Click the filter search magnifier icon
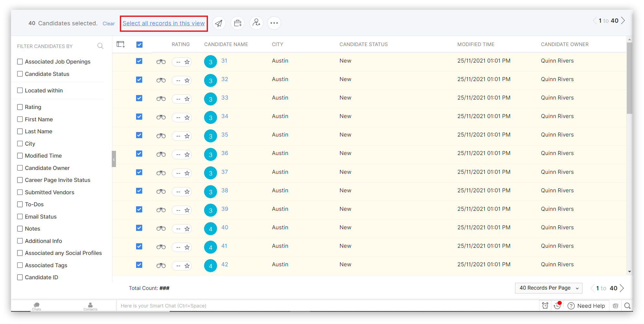Screen dimensions: 644x324 (100, 46)
